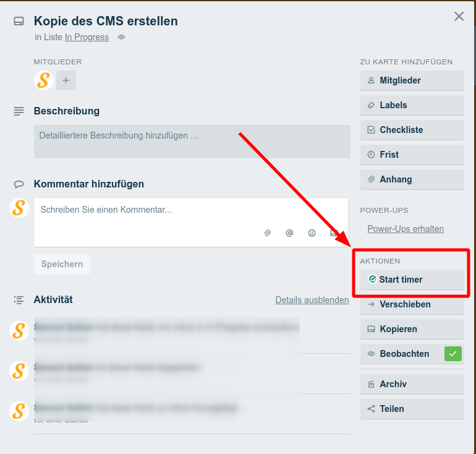Click the member avatar under Mitglieder
This screenshot has width=476, height=454.
44,80
